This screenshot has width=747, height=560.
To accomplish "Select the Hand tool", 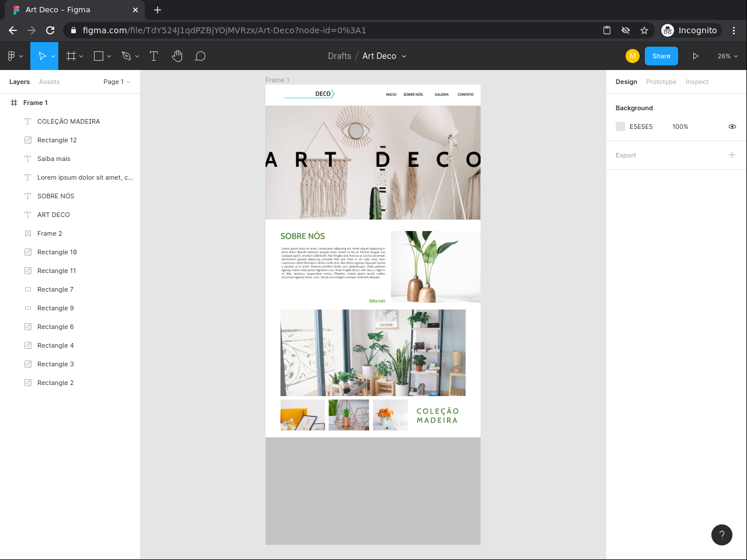I will [177, 56].
